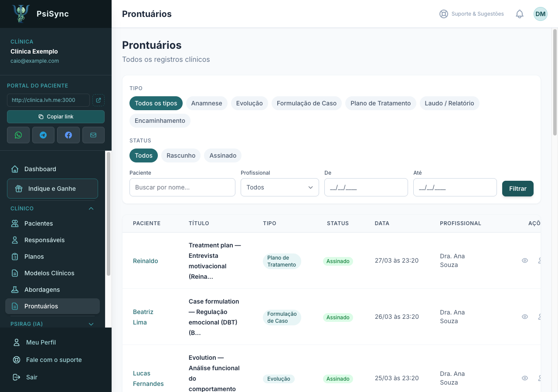Open the Profissional dropdown

(280, 187)
